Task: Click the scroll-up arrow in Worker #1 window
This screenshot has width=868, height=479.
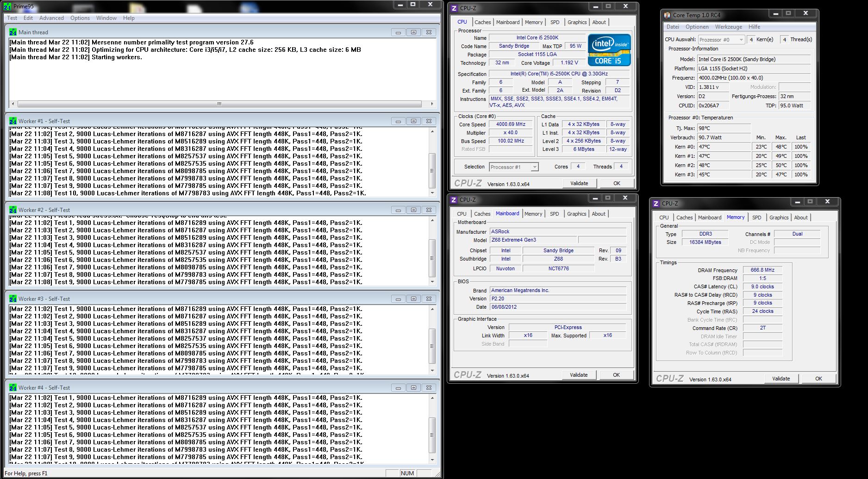Action: pos(432,131)
